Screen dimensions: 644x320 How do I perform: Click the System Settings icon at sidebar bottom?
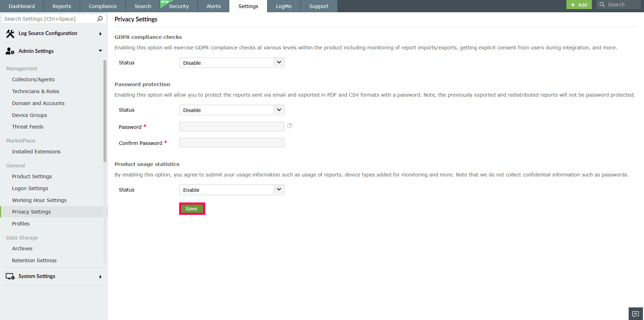(x=9, y=276)
